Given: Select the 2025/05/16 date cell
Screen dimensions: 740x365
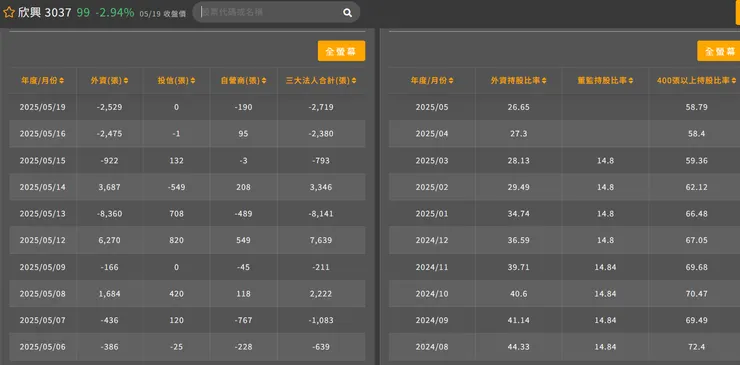Looking at the screenshot, I should [42, 134].
